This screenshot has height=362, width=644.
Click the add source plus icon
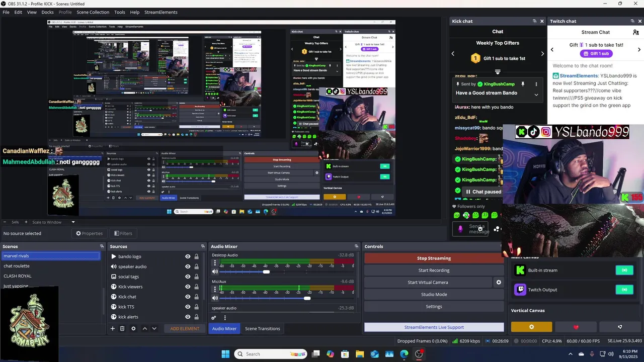pyautogui.click(x=113, y=328)
